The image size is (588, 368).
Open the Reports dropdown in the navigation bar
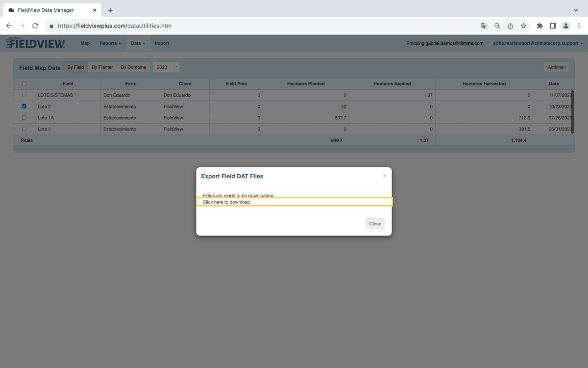109,43
